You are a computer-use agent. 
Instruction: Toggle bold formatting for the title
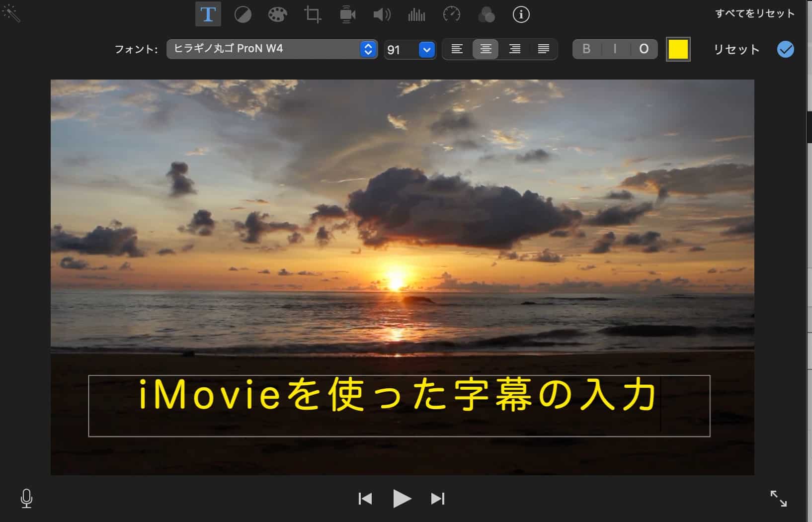(x=587, y=49)
